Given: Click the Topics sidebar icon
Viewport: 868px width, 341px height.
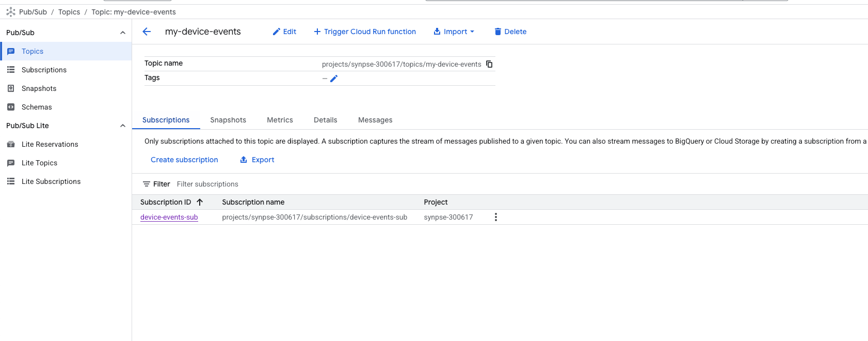Looking at the screenshot, I should coord(11,51).
